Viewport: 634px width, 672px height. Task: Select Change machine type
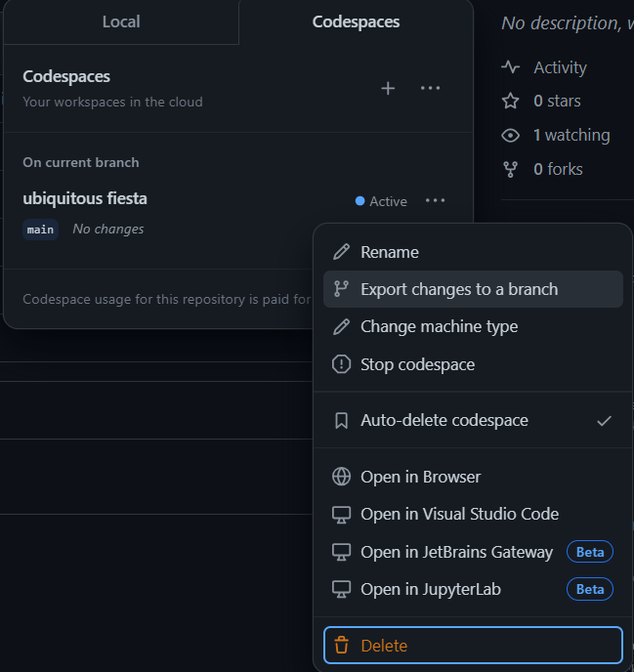point(473,326)
